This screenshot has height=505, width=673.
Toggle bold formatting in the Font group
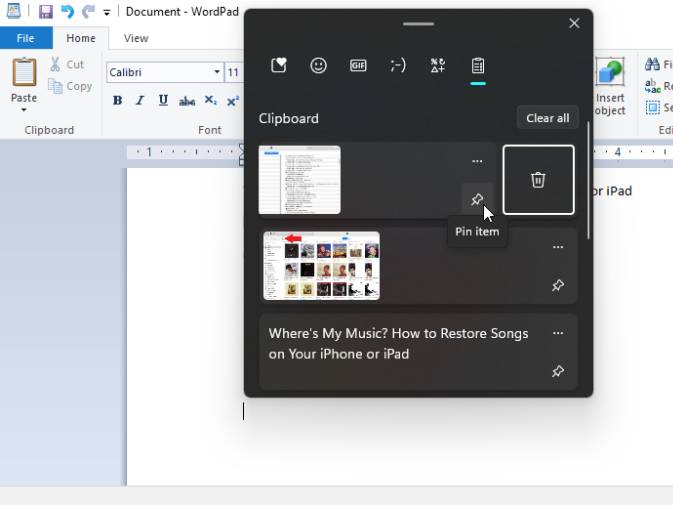[117, 100]
